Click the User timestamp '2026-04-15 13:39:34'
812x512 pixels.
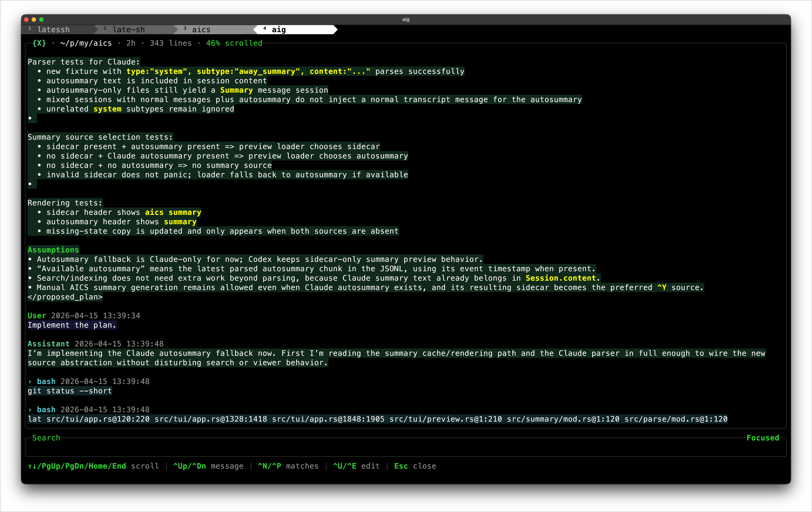pos(95,316)
